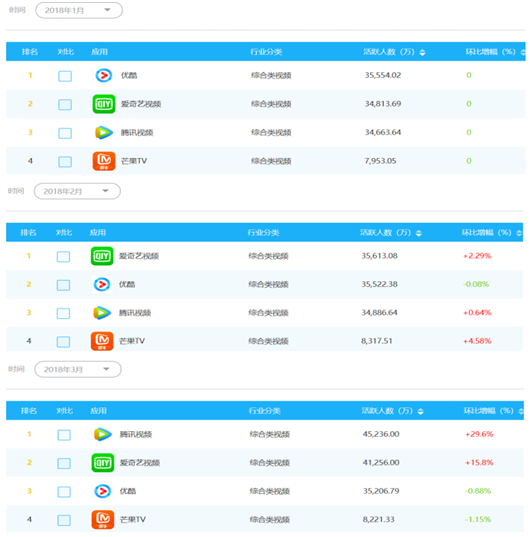The image size is (530, 537).
Task: Select the growth value -1.15%
Action: point(478,520)
